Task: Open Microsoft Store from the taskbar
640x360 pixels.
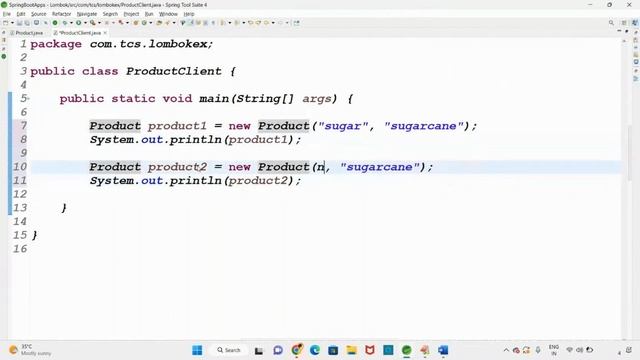Action: [x=333, y=350]
